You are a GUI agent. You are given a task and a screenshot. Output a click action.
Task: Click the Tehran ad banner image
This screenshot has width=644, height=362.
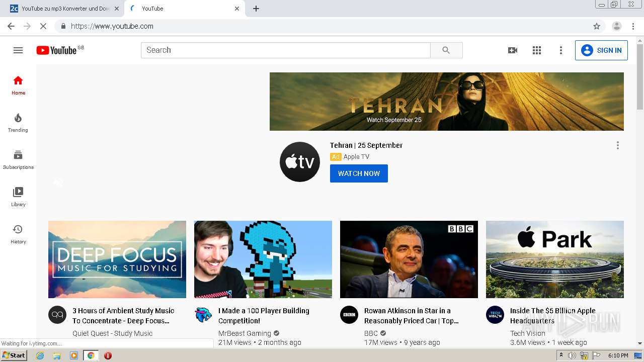coord(447,102)
